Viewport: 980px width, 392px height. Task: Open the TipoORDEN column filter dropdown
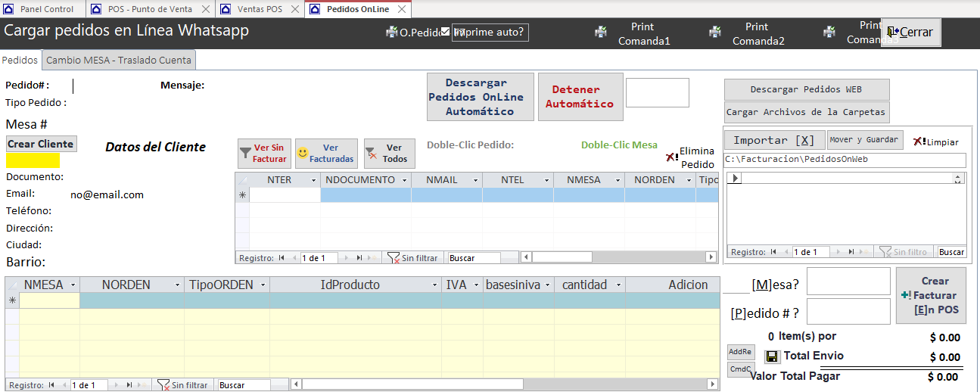click(x=263, y=285)
